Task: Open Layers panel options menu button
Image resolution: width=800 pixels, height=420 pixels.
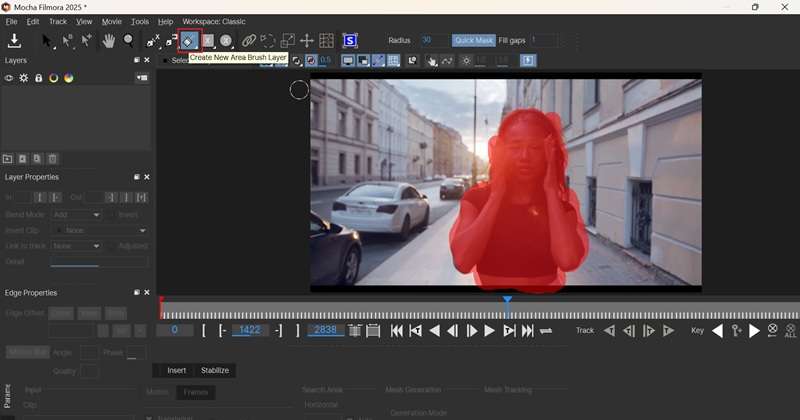Action: point(142,78)
